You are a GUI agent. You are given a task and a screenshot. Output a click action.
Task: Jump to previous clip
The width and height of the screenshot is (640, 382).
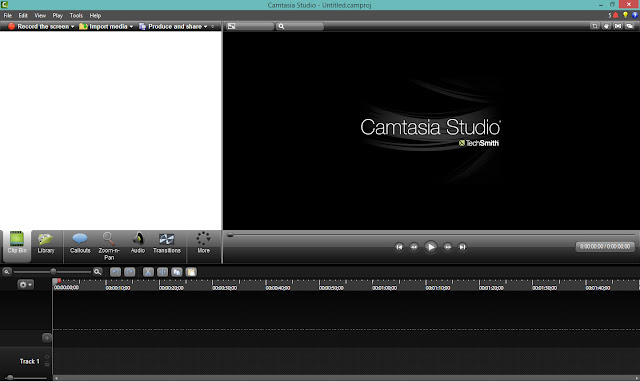coord(399,247)
